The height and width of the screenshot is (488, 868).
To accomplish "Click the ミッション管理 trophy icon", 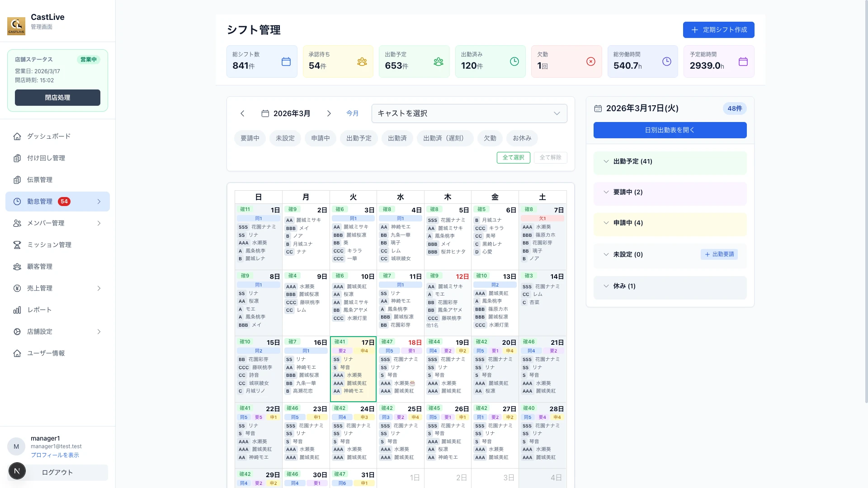I will coord(17,245).
